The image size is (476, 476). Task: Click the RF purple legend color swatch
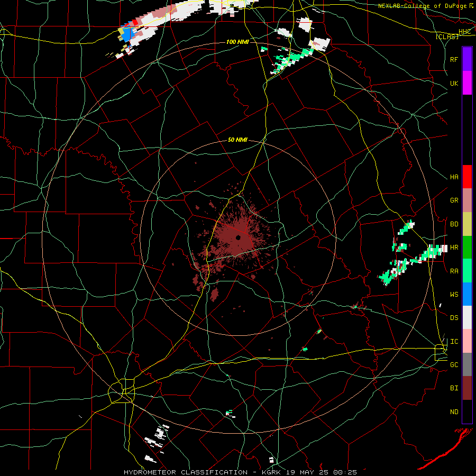467,59
